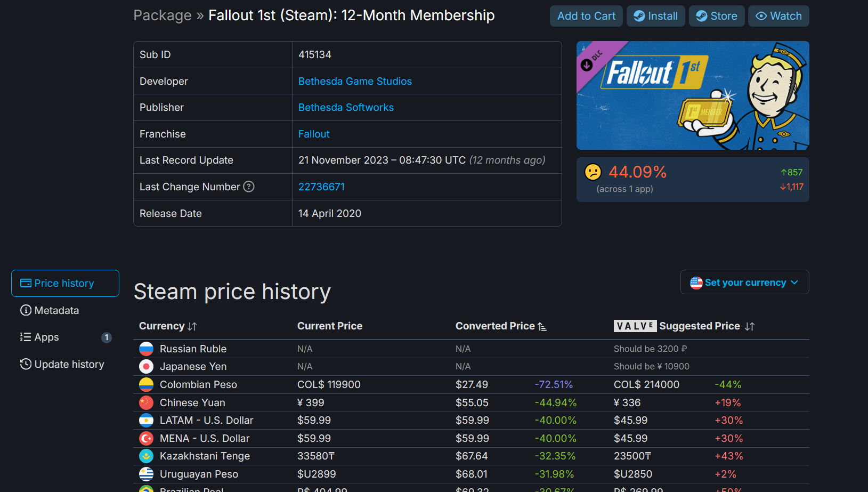Click the Colombian flag icon
The image size is (868, 492).
click(146, 384)
